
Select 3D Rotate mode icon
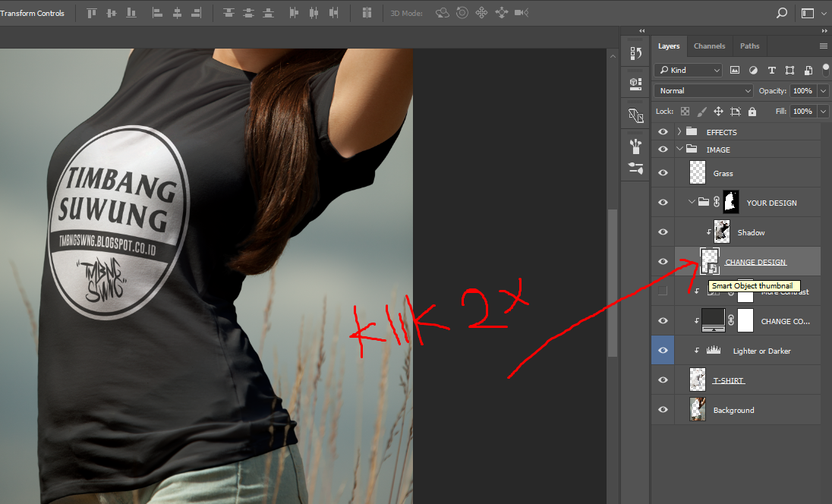pos(442,13)
